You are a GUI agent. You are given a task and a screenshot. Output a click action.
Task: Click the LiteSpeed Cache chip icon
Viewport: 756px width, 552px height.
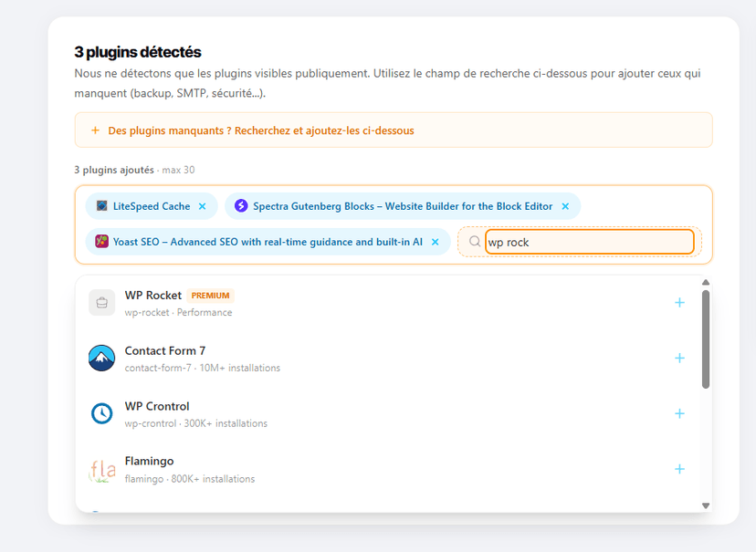(x=102, y=206)
